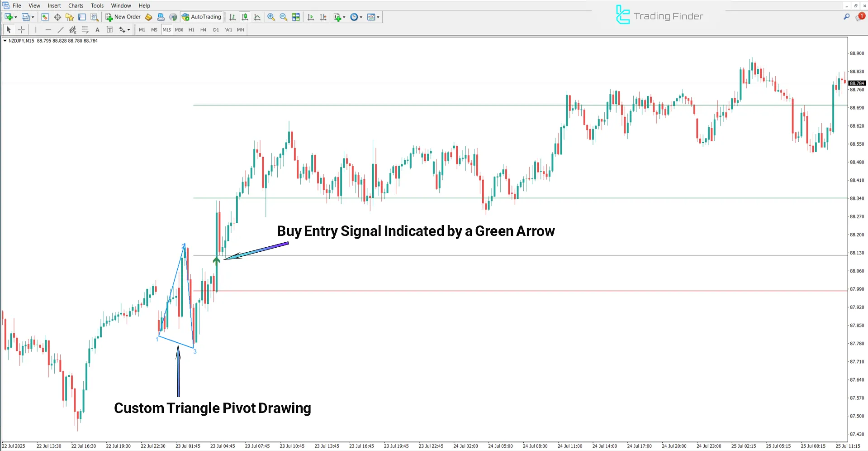
Task: Switch to M1 timeframe
Action: click(142, 30)
